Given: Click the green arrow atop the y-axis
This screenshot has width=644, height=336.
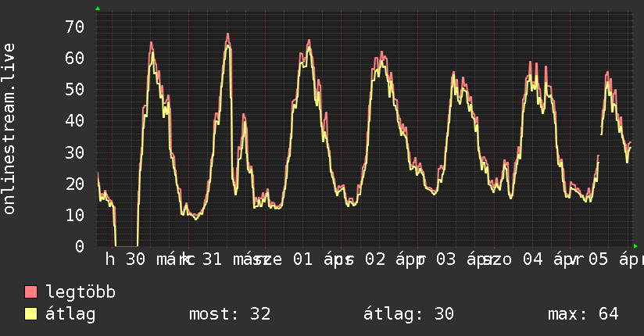Looking at the screenshot, I should coord(98,9).
